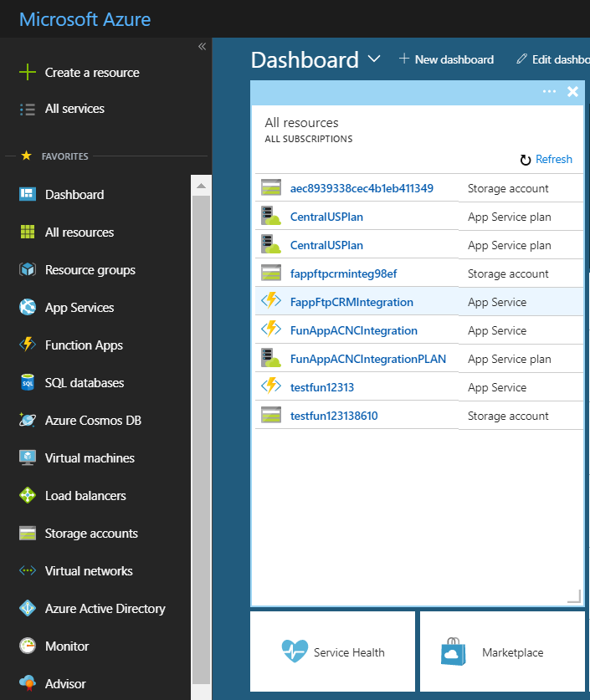Click the favorites star icon
Image resolution: width=590 pixels, height=700 pixels.
click(x=26, y=156)
